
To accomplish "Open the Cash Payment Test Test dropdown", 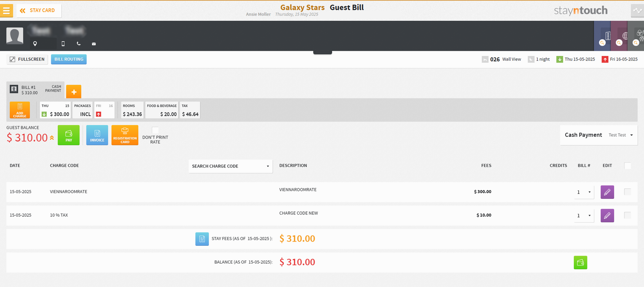I will pyautogui.click(x=599, y=135).
